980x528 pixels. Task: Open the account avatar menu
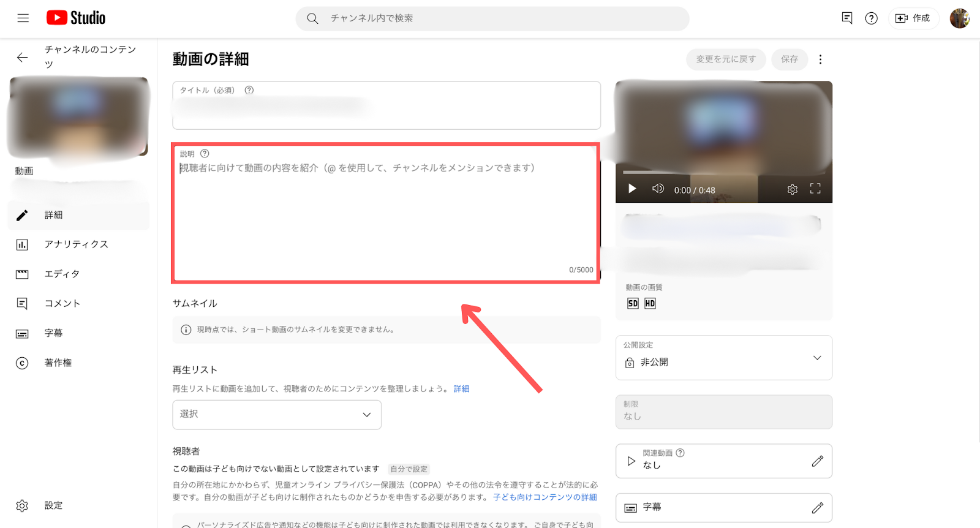tap(960, 18)
